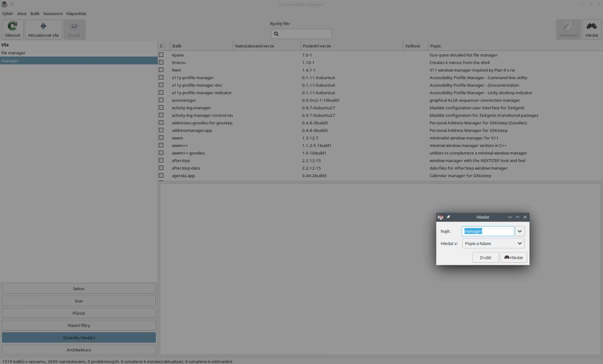Click the Použít apply gear button
This screenshot has height=364, width=603.
74,29
